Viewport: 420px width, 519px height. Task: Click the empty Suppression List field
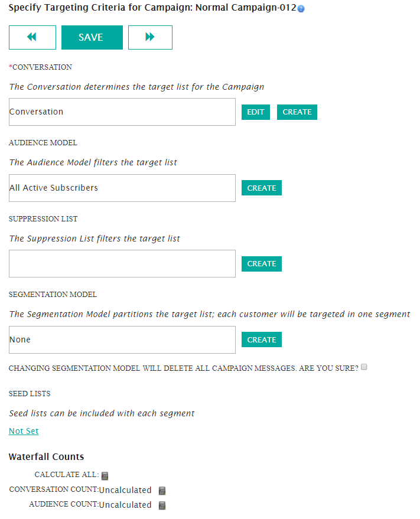[122, 264]
